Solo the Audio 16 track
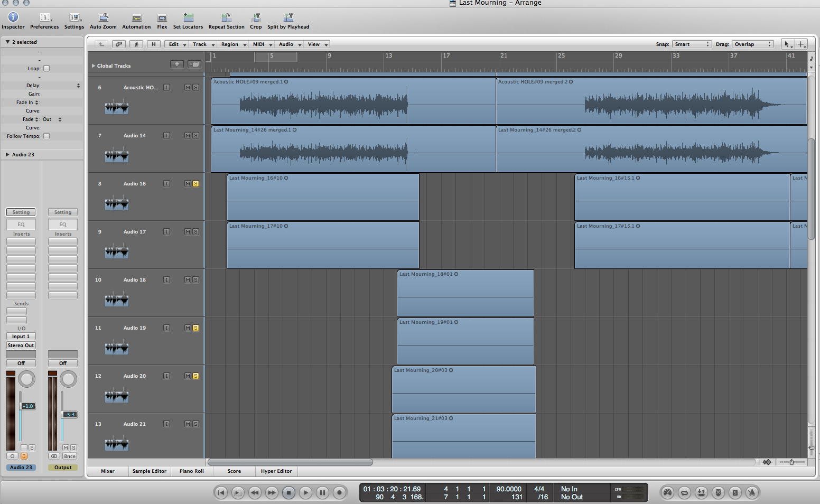This screenshot has height=504, width=820. (x=195, y=183)
